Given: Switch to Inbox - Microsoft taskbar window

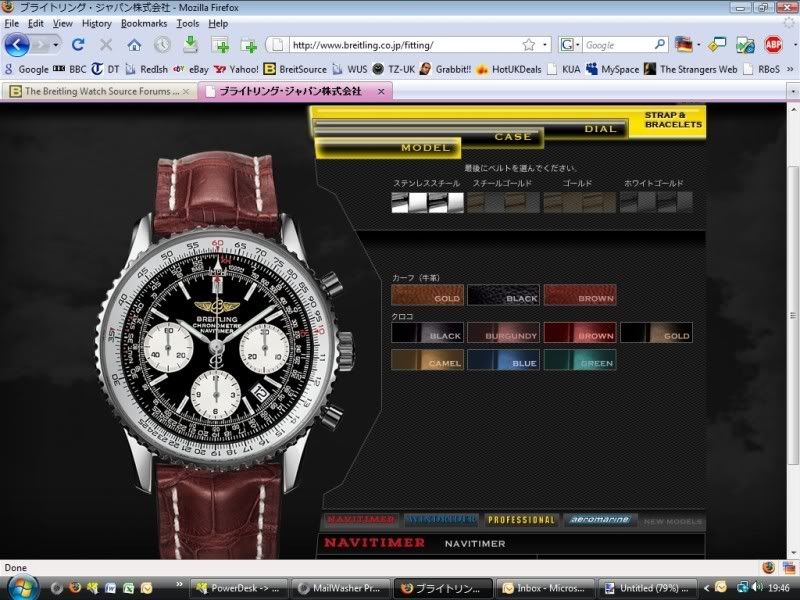Looking at the screenshot, I should click(x=544, y=588).
